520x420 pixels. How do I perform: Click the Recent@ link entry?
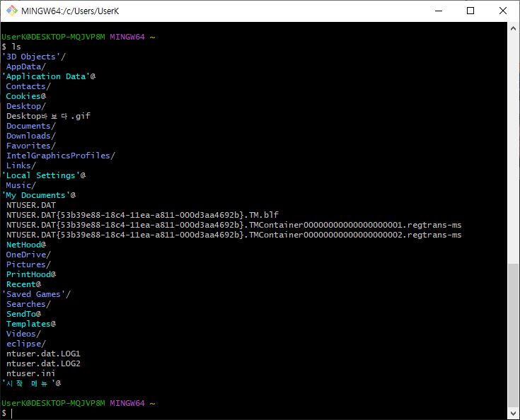coord(23,284)
